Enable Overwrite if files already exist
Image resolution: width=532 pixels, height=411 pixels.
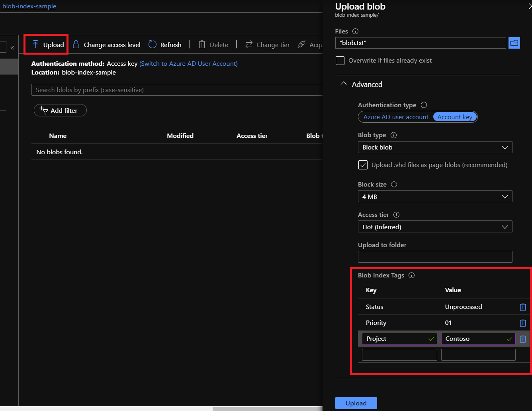[x=340, y=61]
